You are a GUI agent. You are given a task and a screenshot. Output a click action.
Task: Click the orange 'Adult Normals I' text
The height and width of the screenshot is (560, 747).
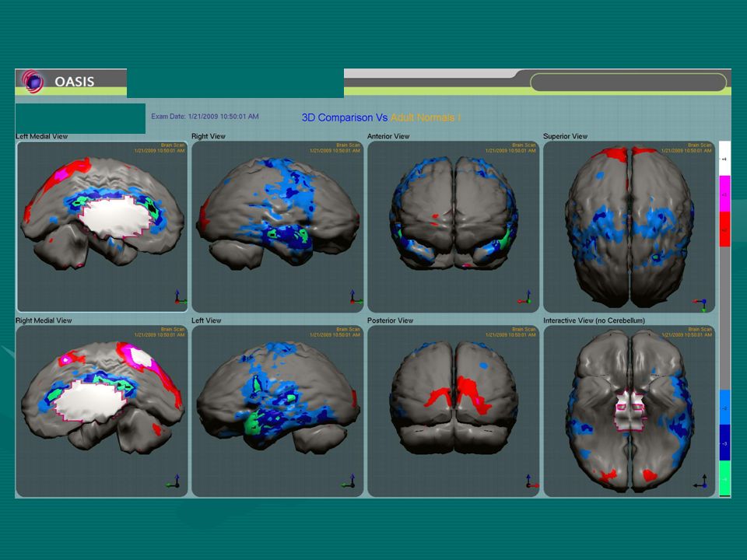tap(426, 117)
